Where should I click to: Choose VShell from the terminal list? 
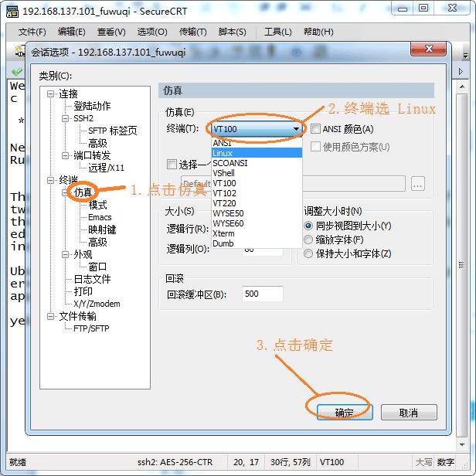coord(257,173)
